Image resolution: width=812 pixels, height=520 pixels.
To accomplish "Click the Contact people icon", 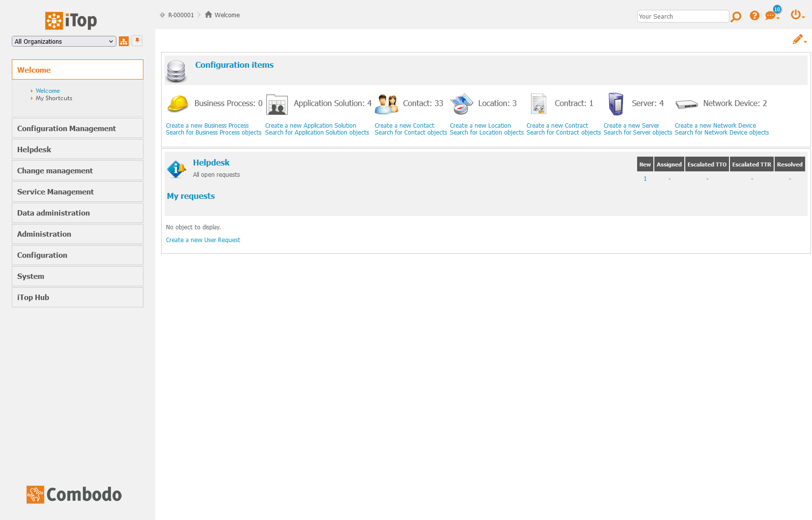I will point(387,104).
